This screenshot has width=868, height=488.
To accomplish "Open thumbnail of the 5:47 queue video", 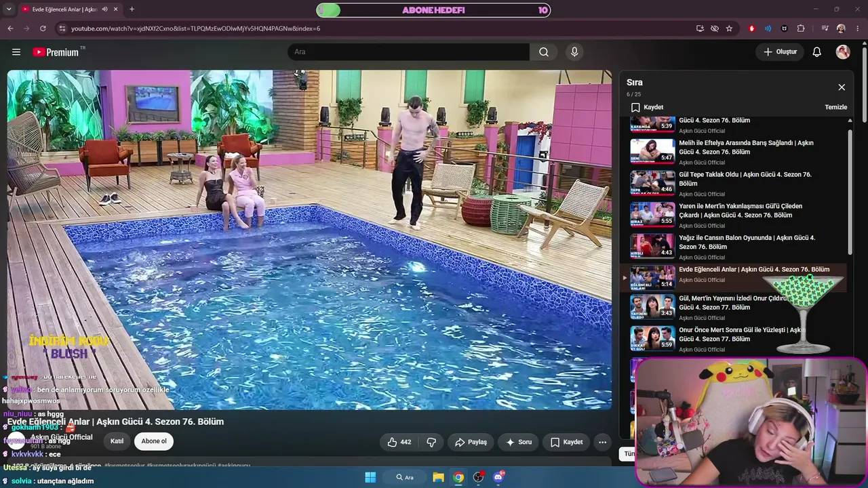I will coord(652,151).
